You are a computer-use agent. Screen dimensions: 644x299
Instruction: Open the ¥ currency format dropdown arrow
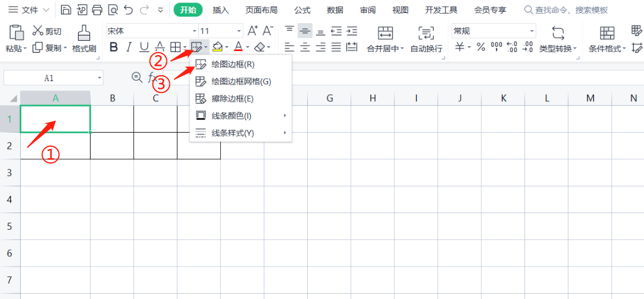pos(469,49)
